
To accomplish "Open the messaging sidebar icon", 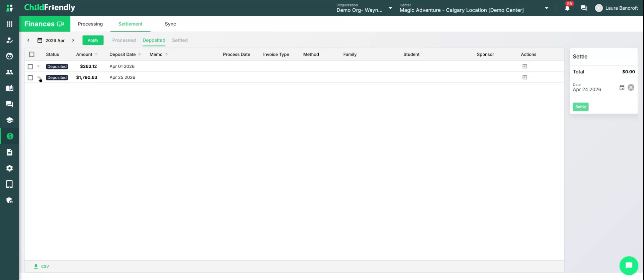I will point(9,104).
